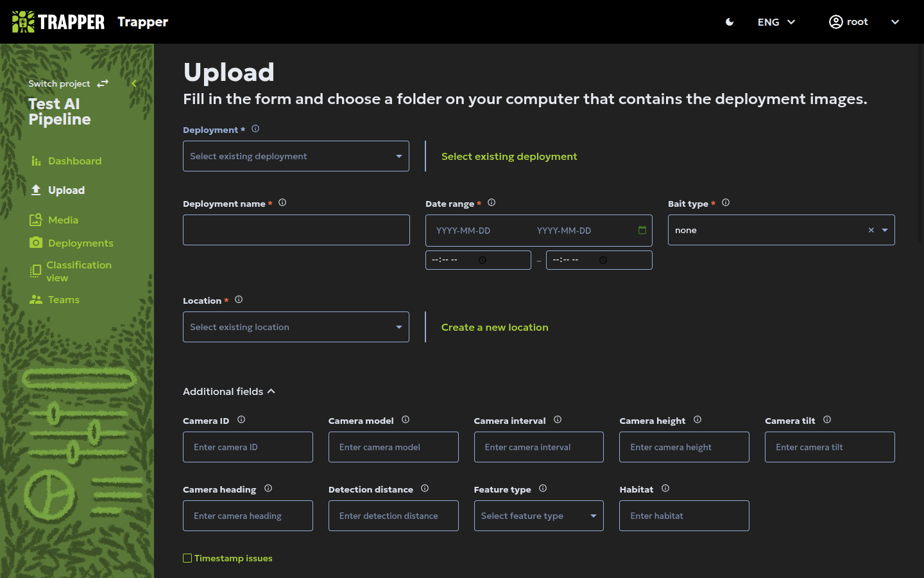Toggle dark mode moon icon

click(x=730, y=22)
